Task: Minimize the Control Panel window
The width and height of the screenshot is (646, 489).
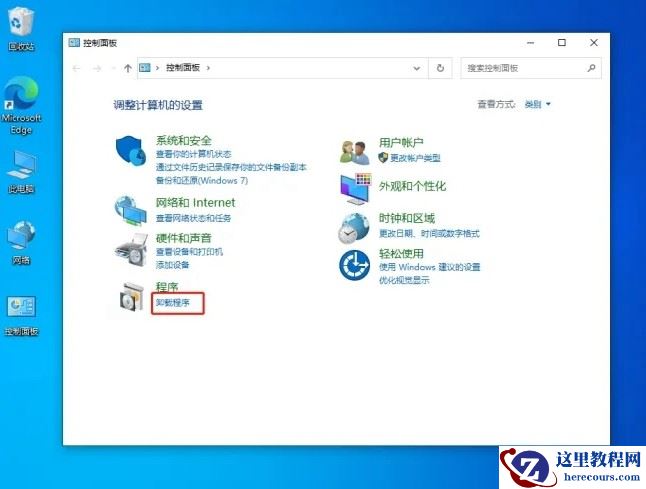Action: click(x=531, y=42)
